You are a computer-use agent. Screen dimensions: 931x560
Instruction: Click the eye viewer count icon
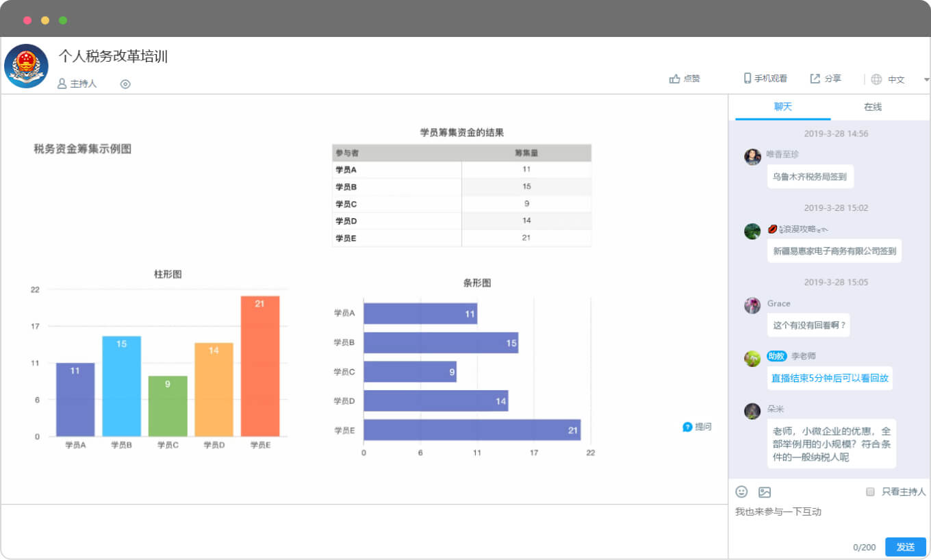coord(125,84)
